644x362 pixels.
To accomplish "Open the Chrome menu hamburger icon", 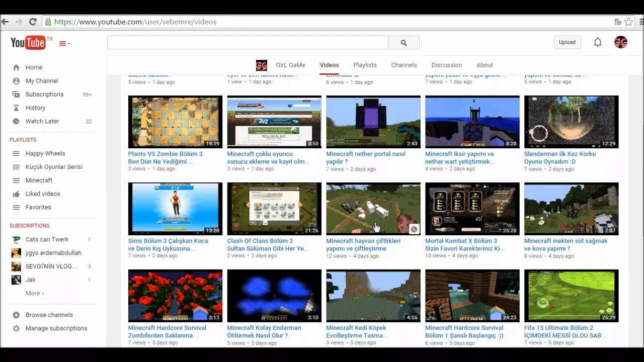I will click(641, 22).
